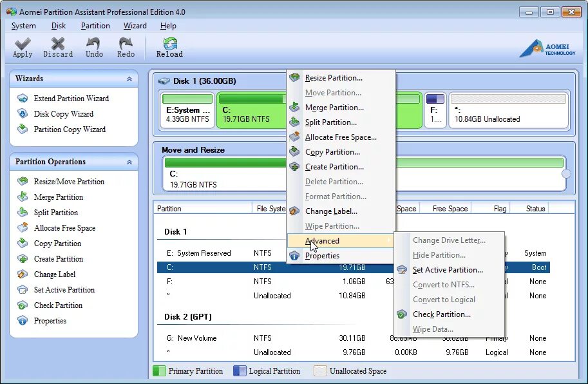Click Create Partition icon in context menu
Screen dimensions: 588x384
[295, 166]
